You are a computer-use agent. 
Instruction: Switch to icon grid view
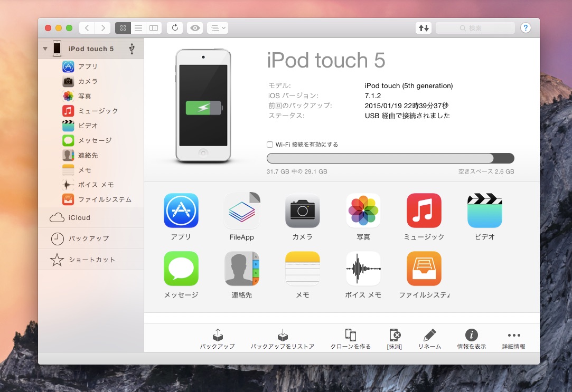point(123,27)
